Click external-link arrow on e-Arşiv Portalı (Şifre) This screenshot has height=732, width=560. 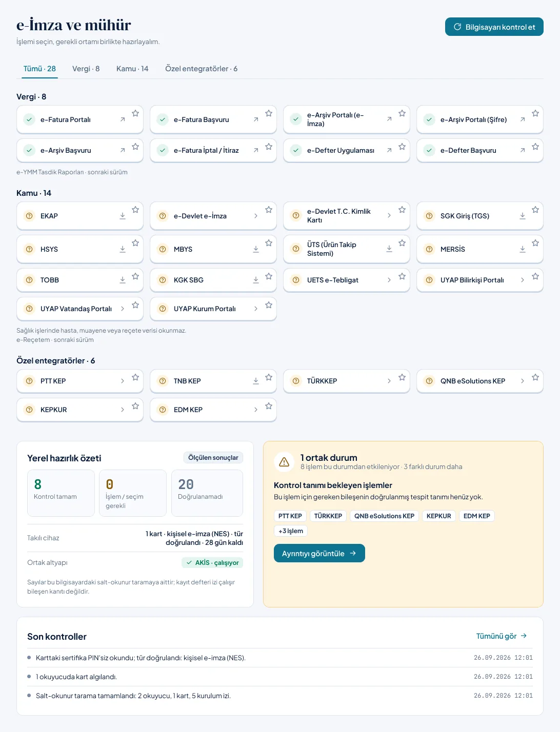pyautogui.click(x=523, y=119)
